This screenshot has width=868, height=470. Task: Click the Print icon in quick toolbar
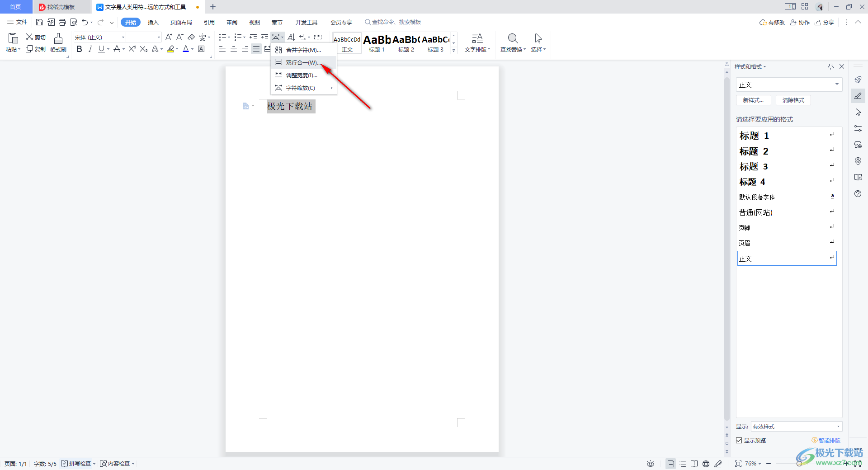[62, 22]
